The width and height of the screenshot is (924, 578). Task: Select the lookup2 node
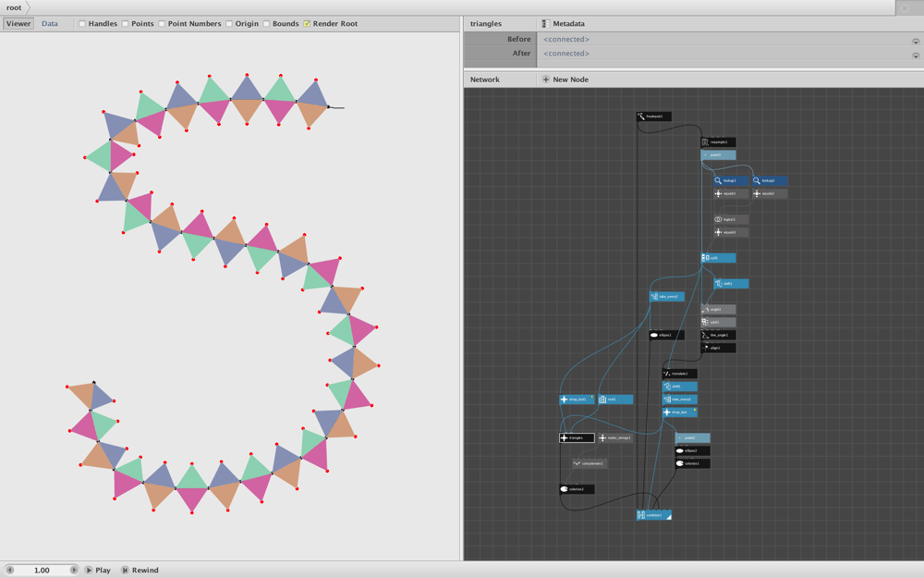(x=770, y=181)
